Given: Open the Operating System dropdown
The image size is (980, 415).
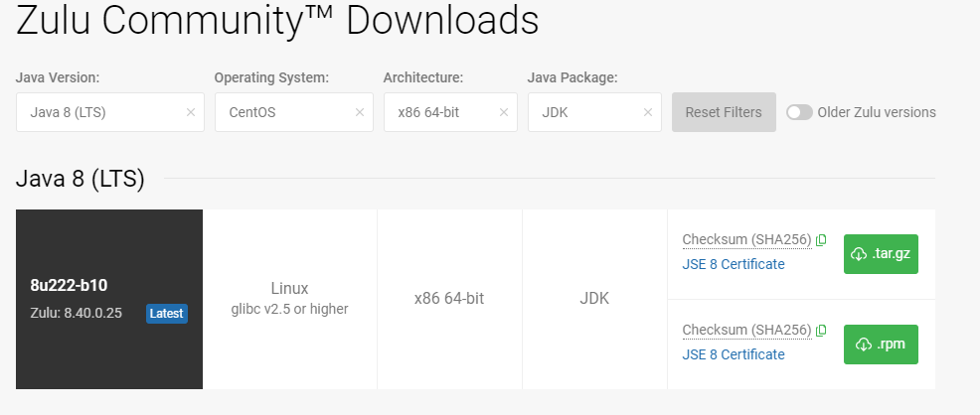Looking at the screenshot, I should point(294,112).
